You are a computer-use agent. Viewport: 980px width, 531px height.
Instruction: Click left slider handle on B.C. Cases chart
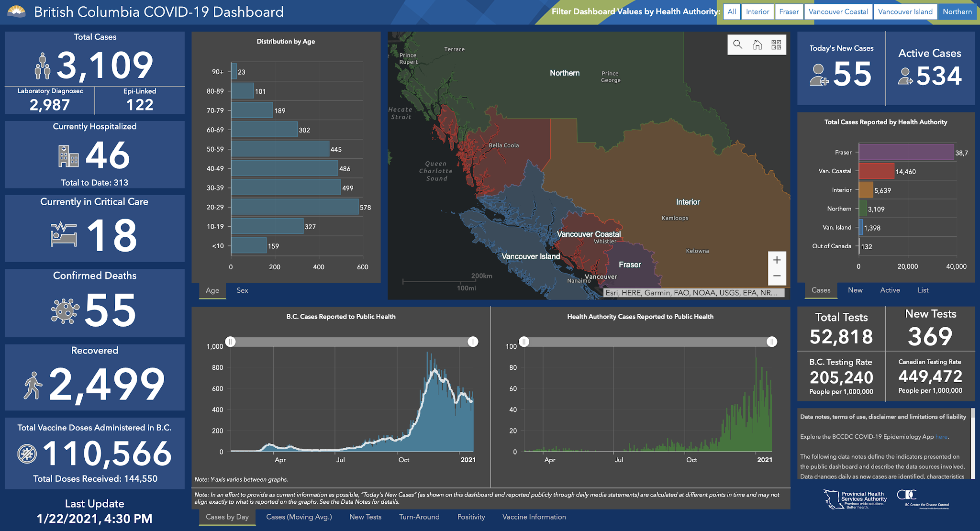coord(231,342)
